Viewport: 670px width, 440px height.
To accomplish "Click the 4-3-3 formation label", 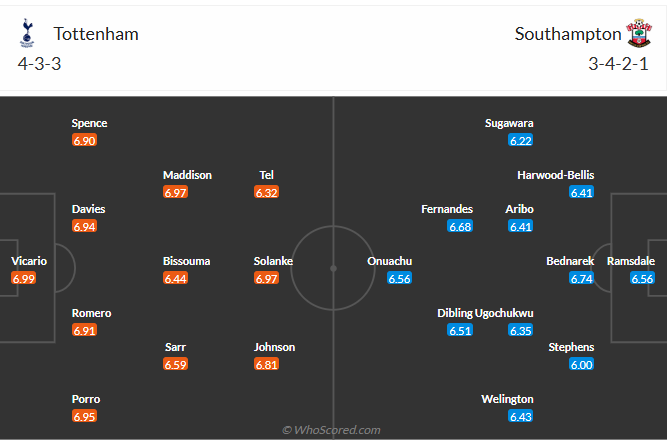I will (41, 63).
